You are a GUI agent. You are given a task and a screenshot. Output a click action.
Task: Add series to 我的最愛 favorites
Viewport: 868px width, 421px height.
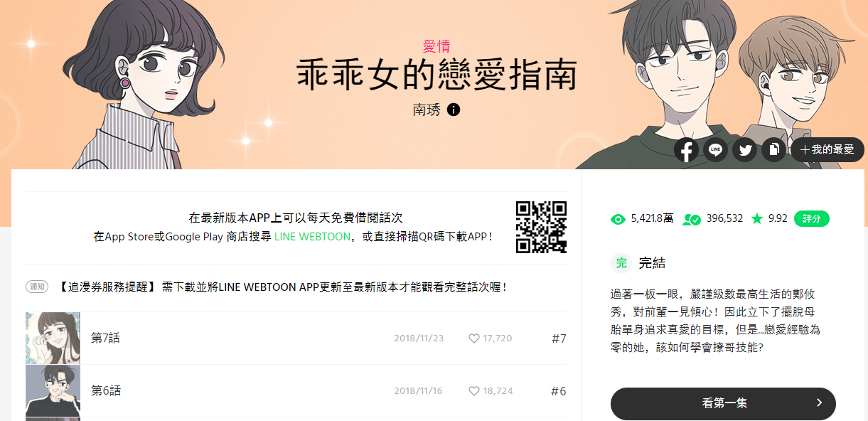pyautogui.click(x=827, y=150)
